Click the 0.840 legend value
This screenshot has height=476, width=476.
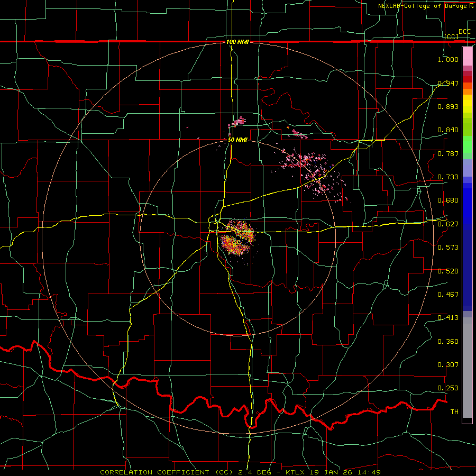pos(448,130)
